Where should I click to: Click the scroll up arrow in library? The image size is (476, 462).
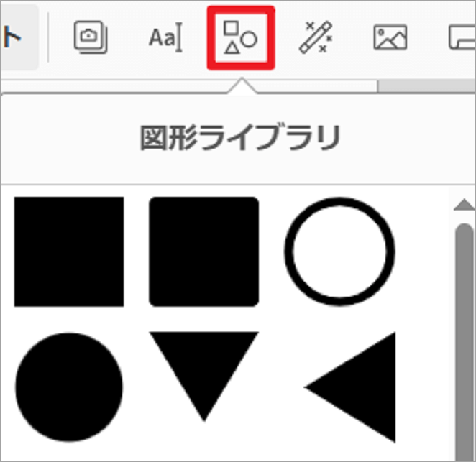tap(464, 206)
